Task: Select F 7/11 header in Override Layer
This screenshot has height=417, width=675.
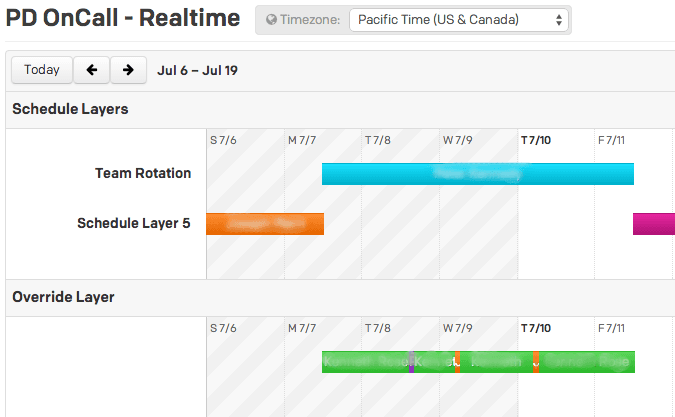Action: (x=611, y=328)
